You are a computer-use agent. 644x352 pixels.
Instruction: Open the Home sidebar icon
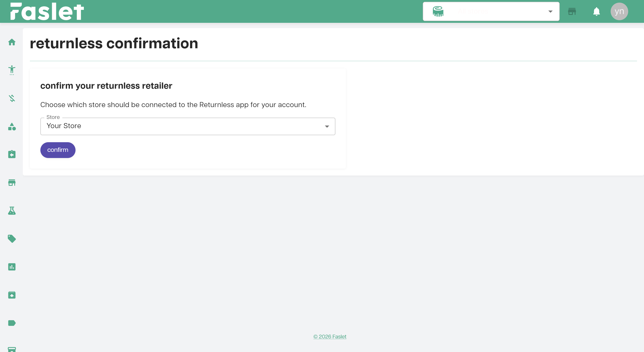coord(12,42)
